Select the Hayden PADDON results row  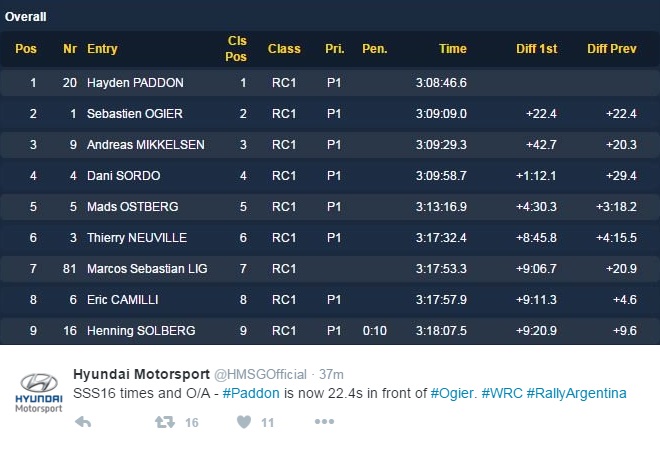click(x=330, y=83)
